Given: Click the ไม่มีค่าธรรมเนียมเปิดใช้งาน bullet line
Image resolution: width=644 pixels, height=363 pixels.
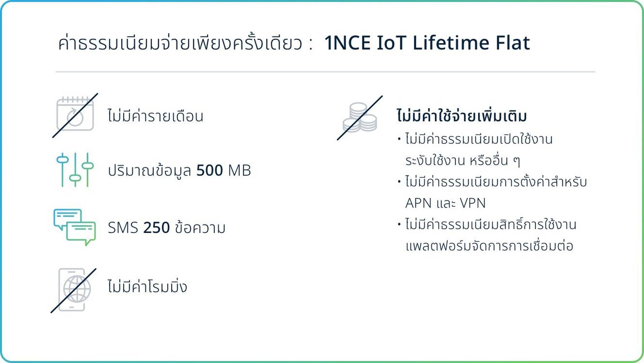Looking at the screenshot, I should (479, 139).
